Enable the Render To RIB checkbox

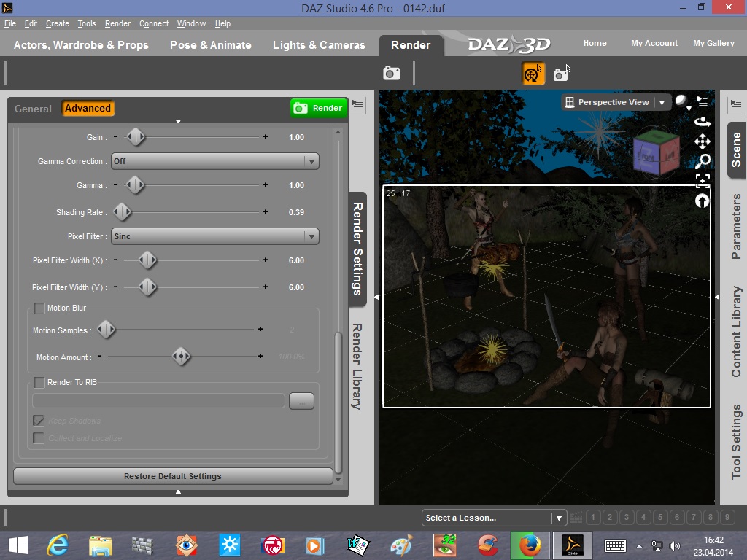pyautogui.click(x=39, y=382)
